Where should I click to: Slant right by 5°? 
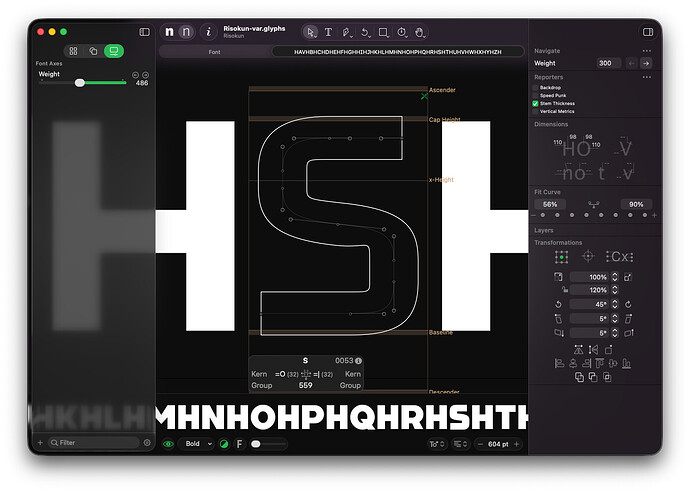(628, 319)
